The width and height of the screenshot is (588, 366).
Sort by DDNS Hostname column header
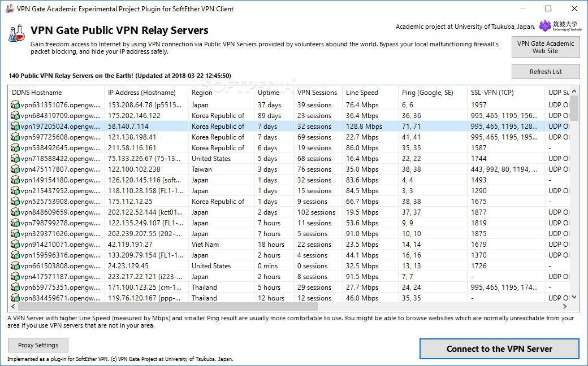(56, 93)
